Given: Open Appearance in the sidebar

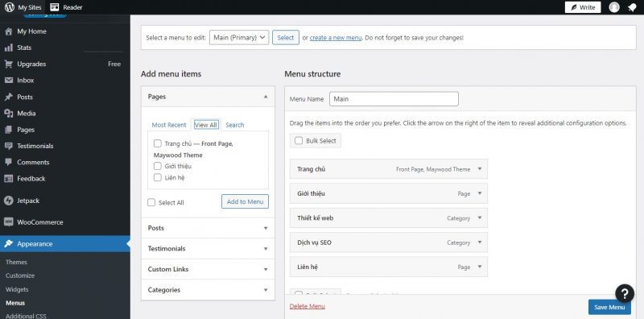Looking at the screenshot, I should tap(65, 244).
